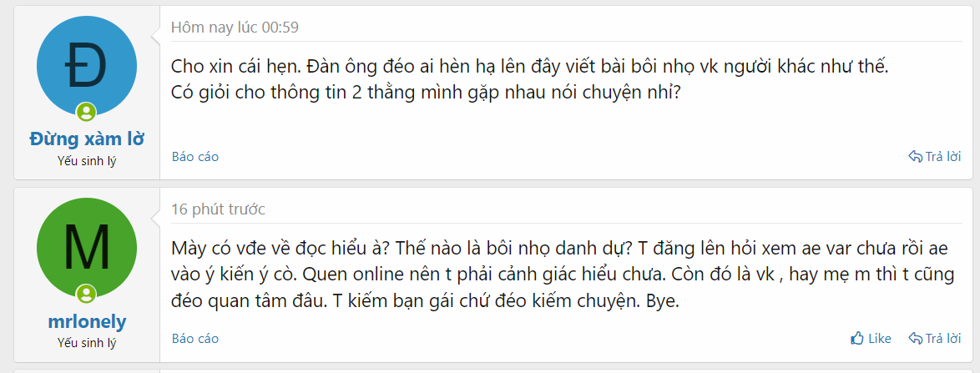Click Trả lời text on Đừng xàm lờ's post
The image size is (980, 373).
943,157
